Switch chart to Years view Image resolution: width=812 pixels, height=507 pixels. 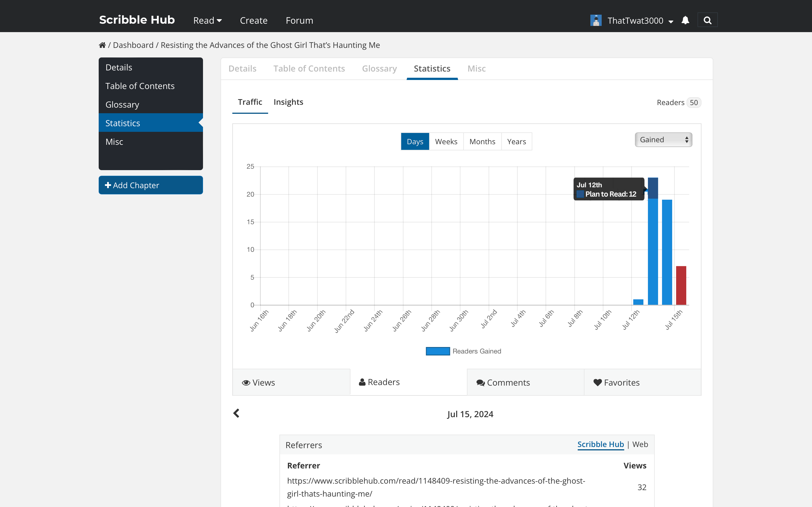pos(517,141)
